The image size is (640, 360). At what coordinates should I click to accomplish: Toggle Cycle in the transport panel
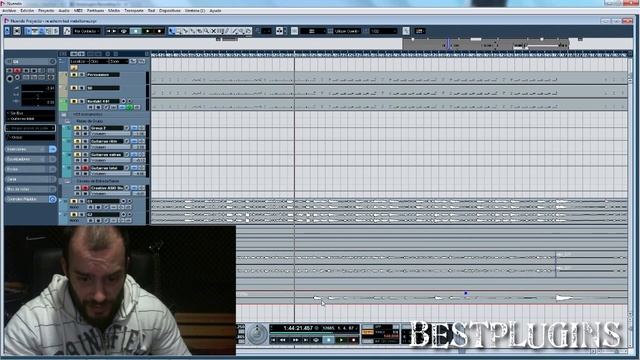coord(316,340)
